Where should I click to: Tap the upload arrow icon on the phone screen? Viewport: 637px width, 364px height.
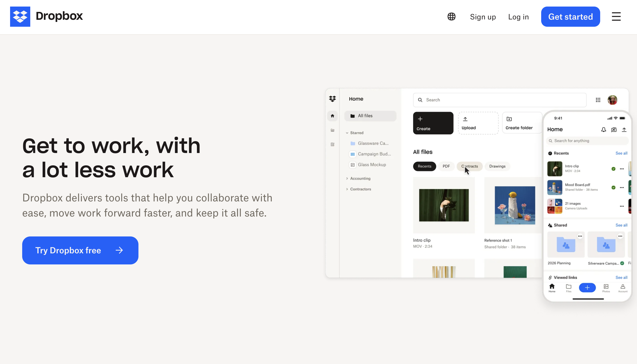624,130
